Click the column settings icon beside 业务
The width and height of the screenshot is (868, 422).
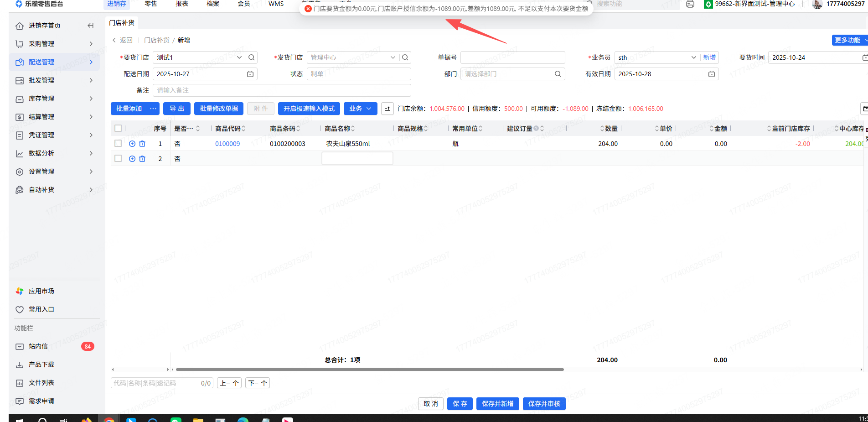[x=387, y=109]
